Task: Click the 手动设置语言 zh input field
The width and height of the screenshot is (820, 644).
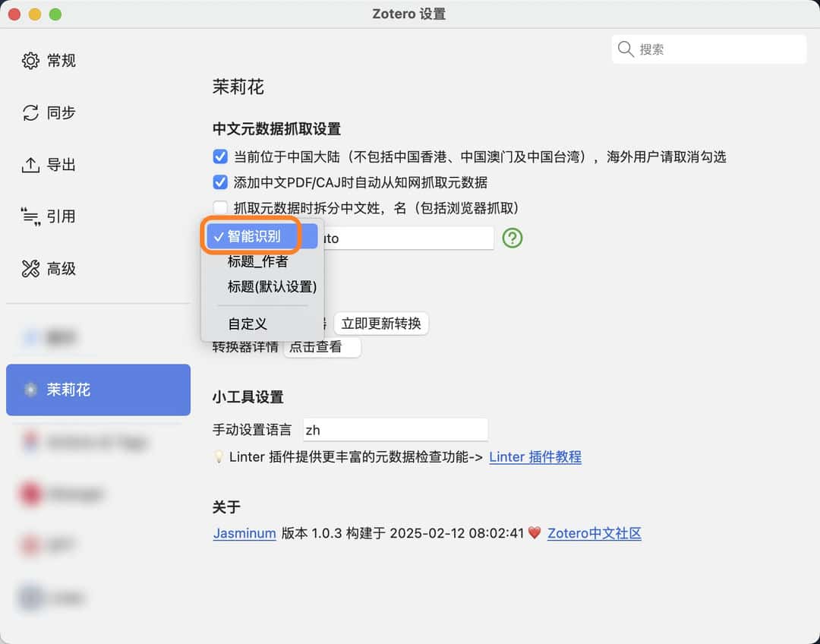Action: pyautogui.click(x=395, y=429)
